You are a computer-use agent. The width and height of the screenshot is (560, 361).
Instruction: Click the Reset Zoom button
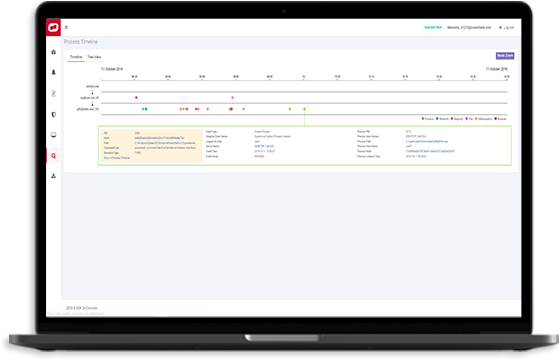point(505,56)
